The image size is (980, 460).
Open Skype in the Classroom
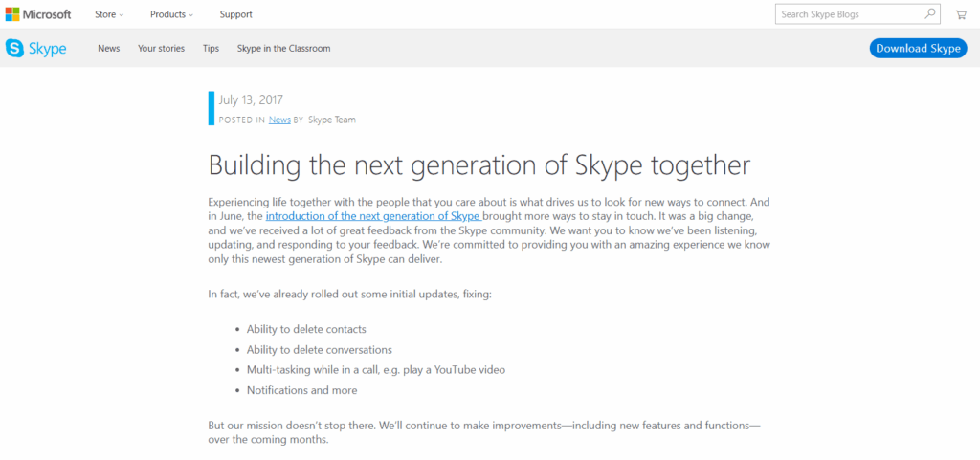(283, 48)
